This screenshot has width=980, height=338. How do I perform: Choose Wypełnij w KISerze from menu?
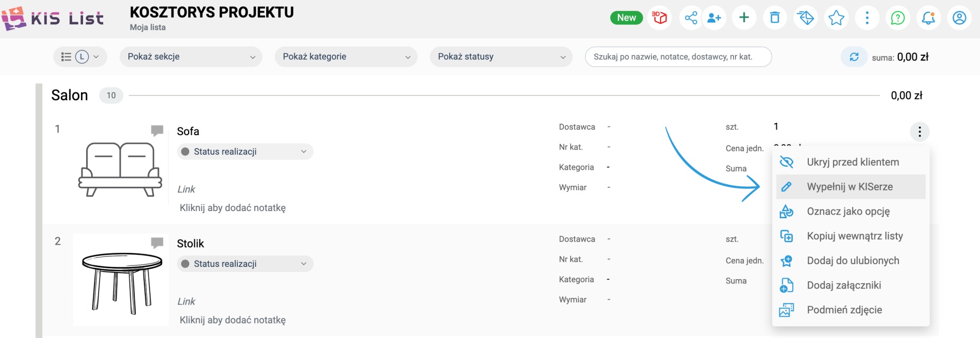click(x=850, y=187)
